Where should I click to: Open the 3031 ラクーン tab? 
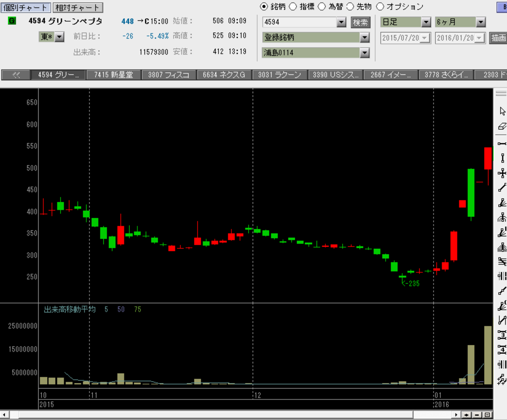(x=279, y=75)
